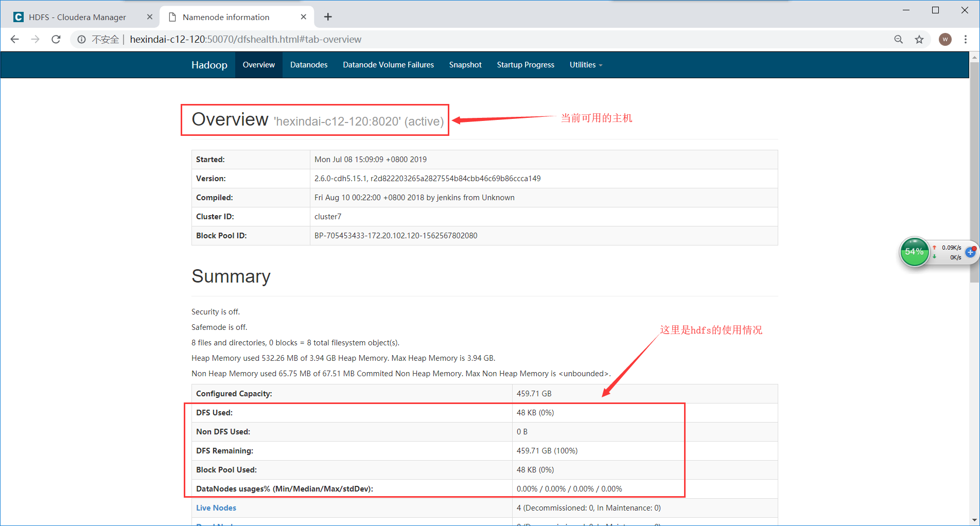Open the Overview nav tab
The image size is (980, 526).
259,65
